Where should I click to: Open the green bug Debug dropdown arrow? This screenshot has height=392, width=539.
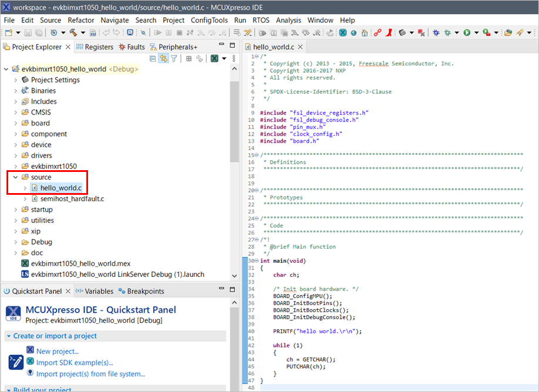(x=457, y=33)
